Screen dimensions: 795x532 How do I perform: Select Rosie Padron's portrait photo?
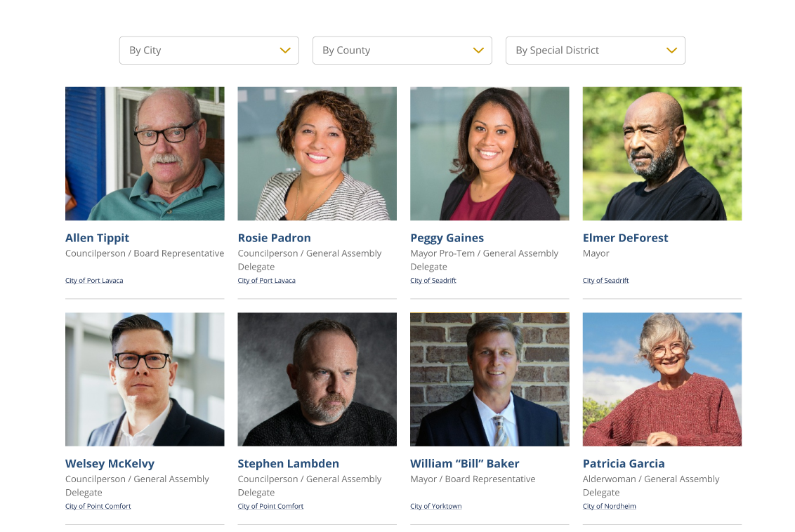click(317, 154)
